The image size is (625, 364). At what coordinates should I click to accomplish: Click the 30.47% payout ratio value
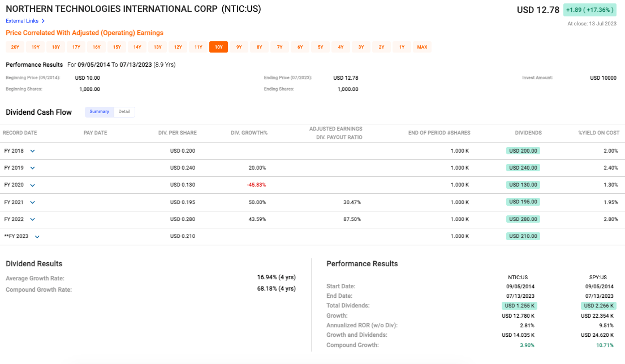pos(352,202)
